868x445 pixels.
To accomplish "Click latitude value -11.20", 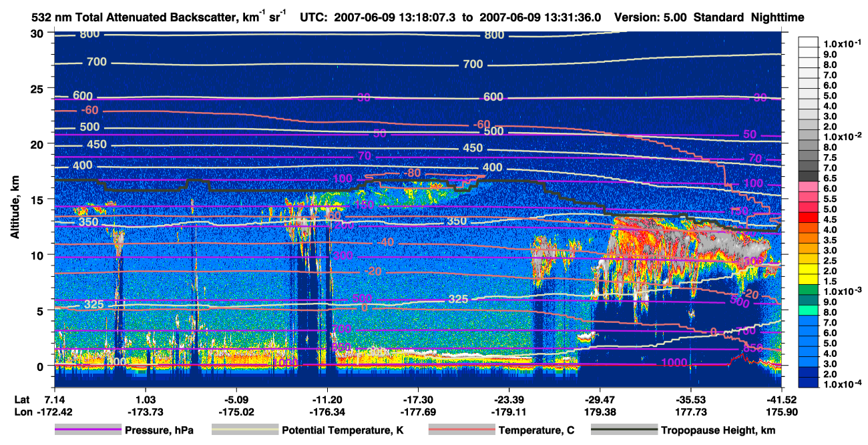I will (x=327, y=399).
